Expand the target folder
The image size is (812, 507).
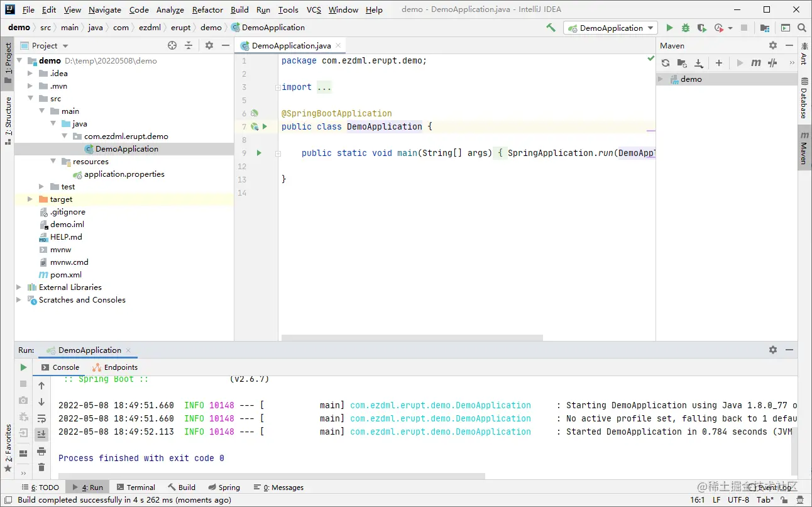[x=30, y=199]
